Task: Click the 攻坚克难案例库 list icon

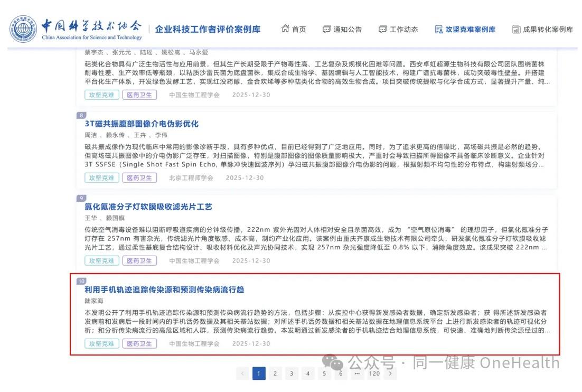Action: pyautogui.click(x=439, y=30)
